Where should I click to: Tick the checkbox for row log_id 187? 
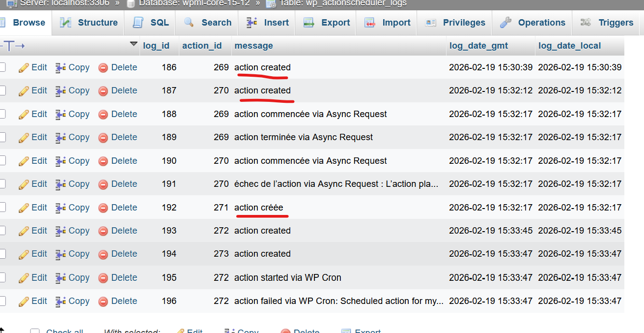point(2,91)
